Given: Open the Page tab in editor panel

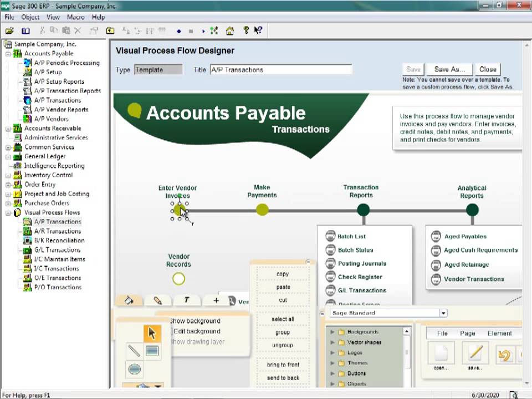Looking at the screenshot, I should click(x=467, y=333).
